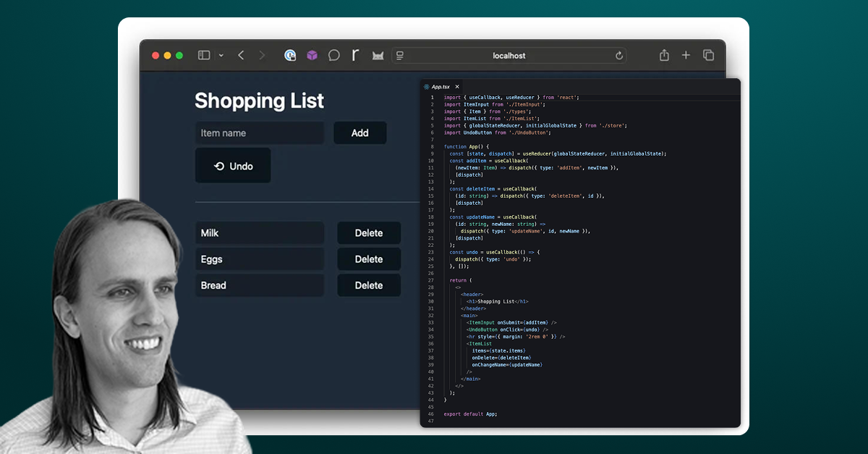Open the speech bubble extension
This screenshot has height=454, width=868.
click(x=333, y=56)
